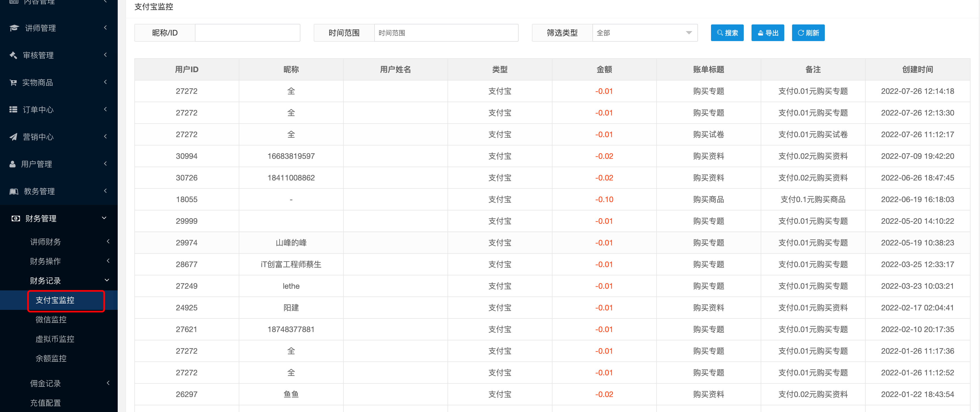Click nickname iT创富工程师蔡生 cell
Screen dimensions: 980x412
coord(291,264)
